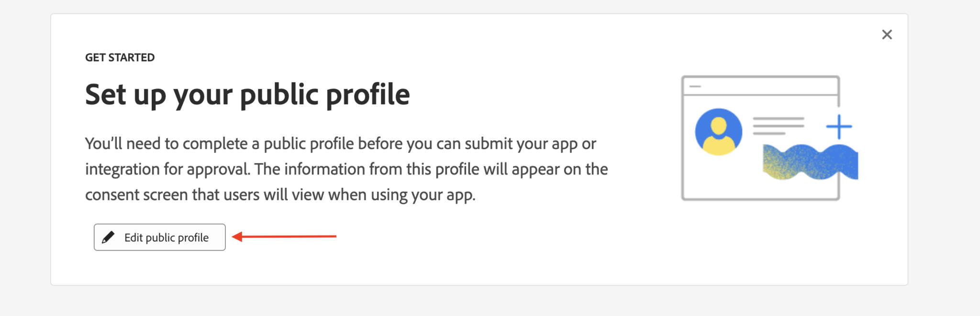Click the description line starting "You'll need to complete"
This screenshot has height=316, width=980.
pos(341,143)
